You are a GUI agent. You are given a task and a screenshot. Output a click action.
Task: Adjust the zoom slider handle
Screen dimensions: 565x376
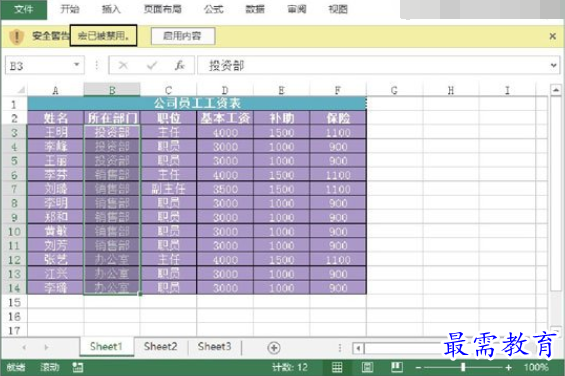pyautogui.click(x=463, y=367)
